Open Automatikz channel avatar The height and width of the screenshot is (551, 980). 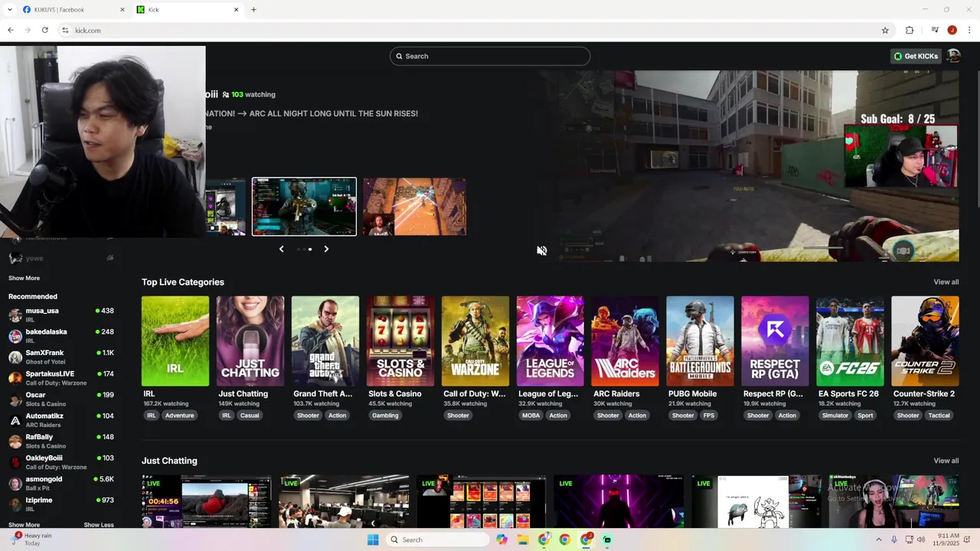pos(15,420)
